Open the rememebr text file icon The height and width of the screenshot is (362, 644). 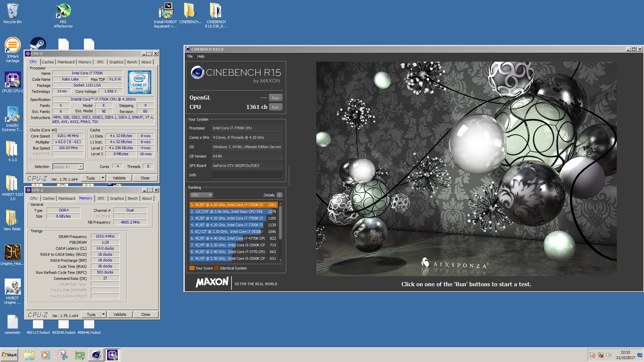point(12,324)
